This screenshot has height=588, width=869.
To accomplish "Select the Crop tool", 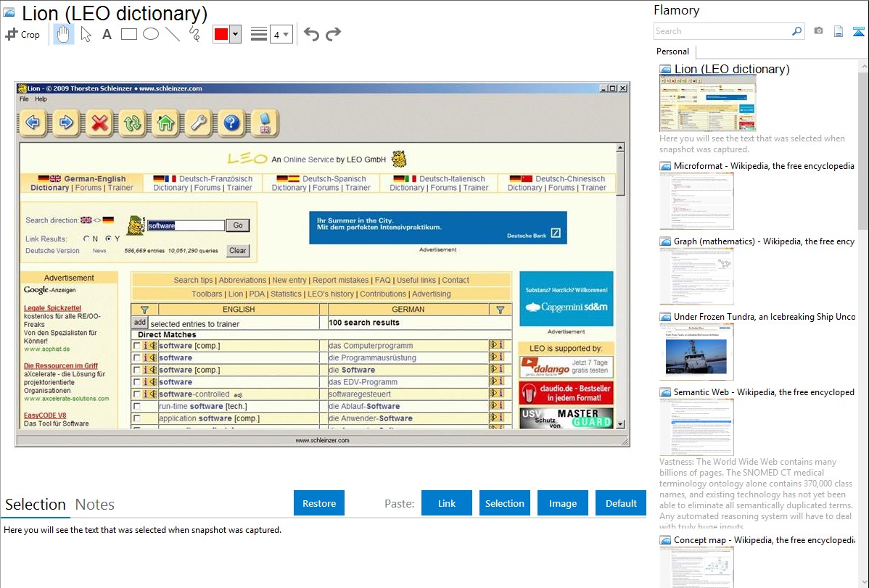I will 22,34.
